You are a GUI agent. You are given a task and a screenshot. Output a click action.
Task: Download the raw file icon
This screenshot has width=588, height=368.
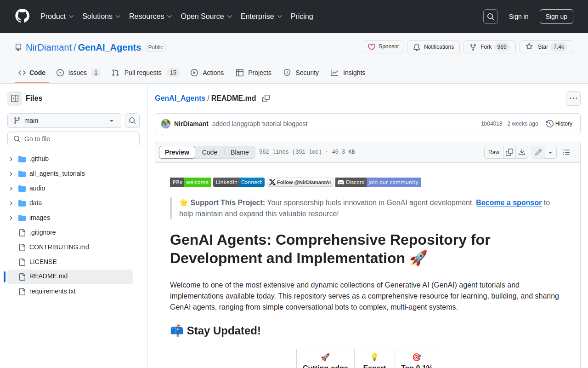pyautogui.click(x=522, y=152)
